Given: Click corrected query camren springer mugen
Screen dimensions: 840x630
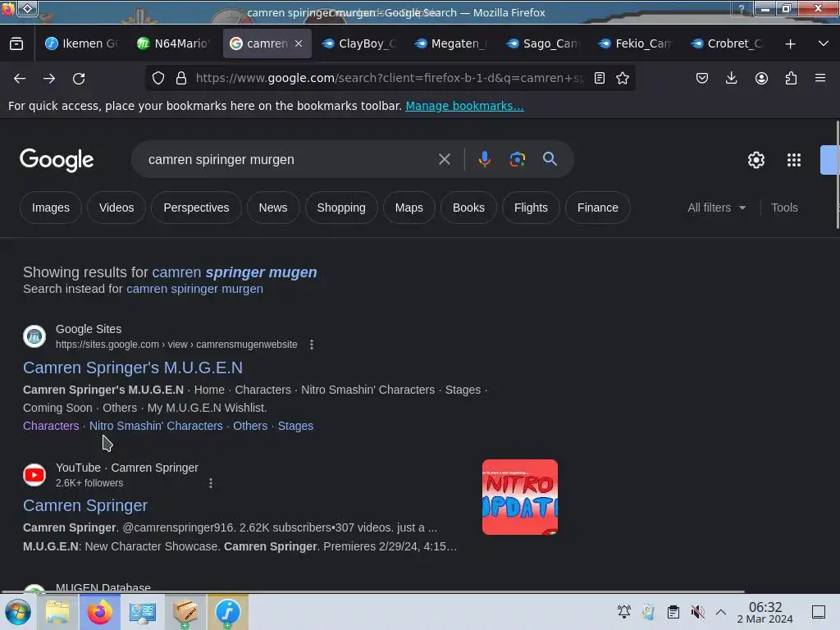Looking at the screenshot, I should (234, 272).
